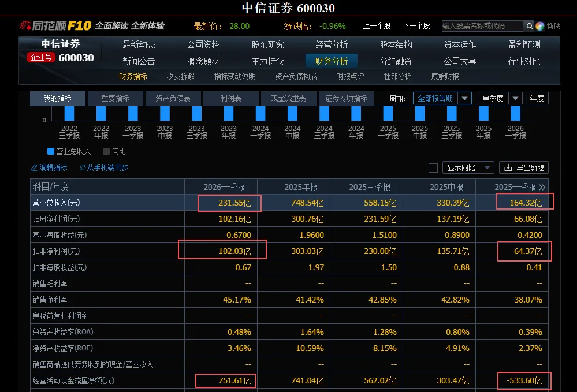
Task: Expand the 显示同比 dropdown
Action: (468, 167)
